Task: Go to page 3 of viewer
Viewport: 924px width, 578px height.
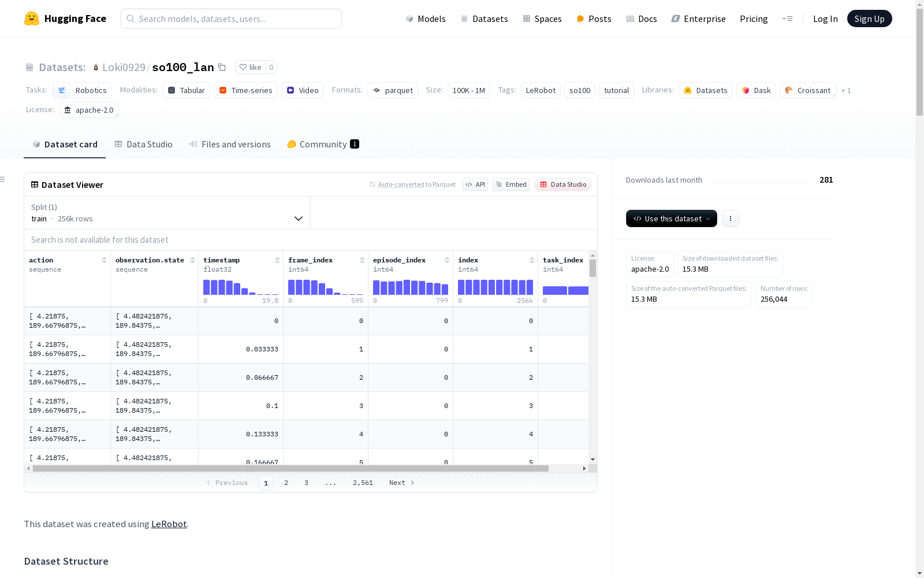Action: click(x=306, y=483)
